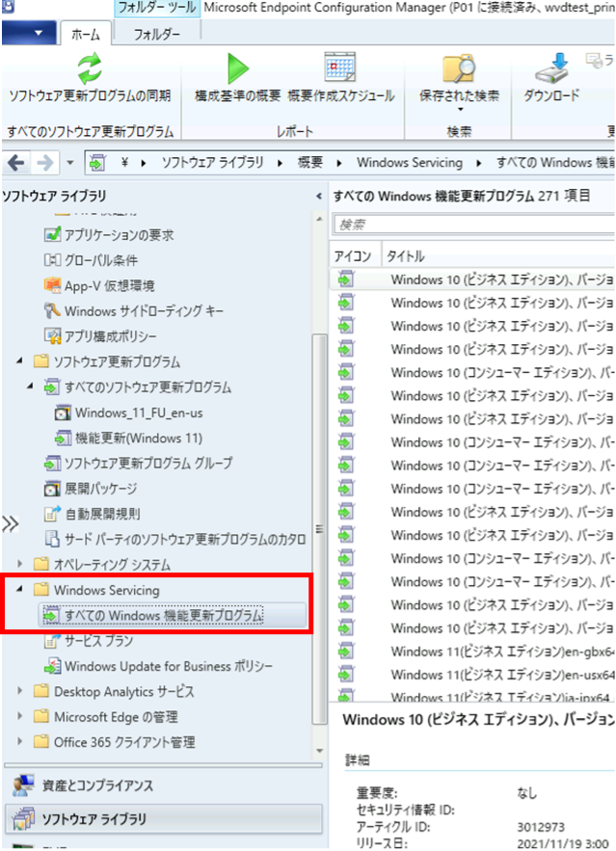Collapse ソフトウェア更新プログラム folder node
Screen dimensions: 616x851
20,360
